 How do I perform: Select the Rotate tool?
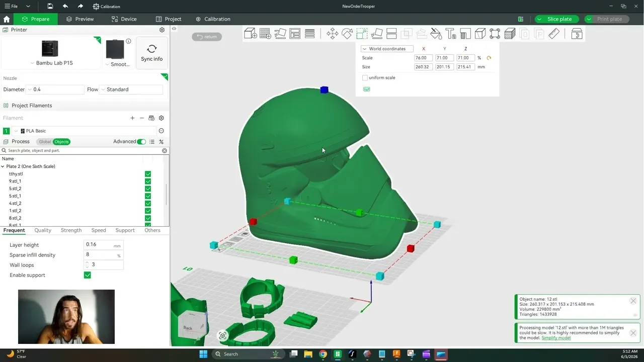[347, 34]
